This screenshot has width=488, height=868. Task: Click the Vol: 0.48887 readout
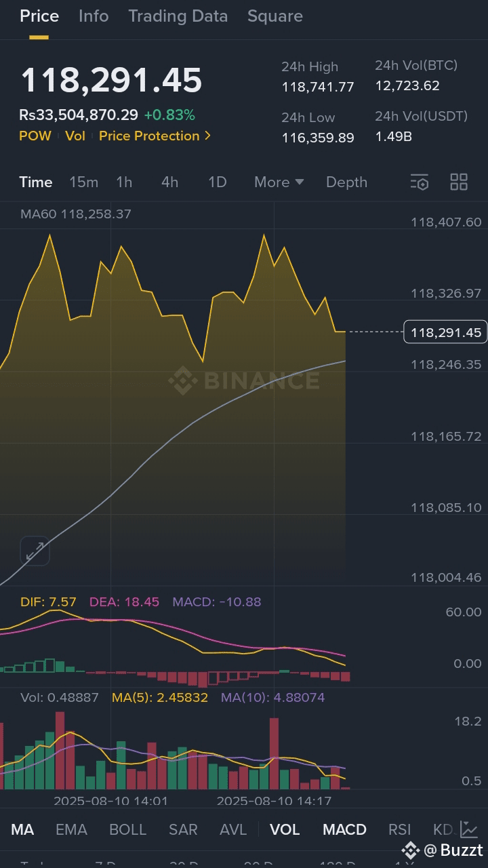(60, 698)
